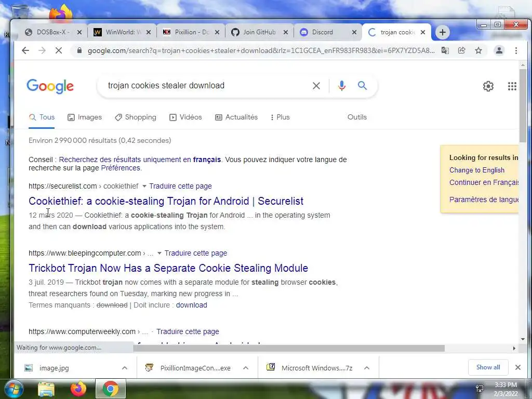Open the image.jpg downloaded file
532x399 pixels.
[x=54, y=368]
